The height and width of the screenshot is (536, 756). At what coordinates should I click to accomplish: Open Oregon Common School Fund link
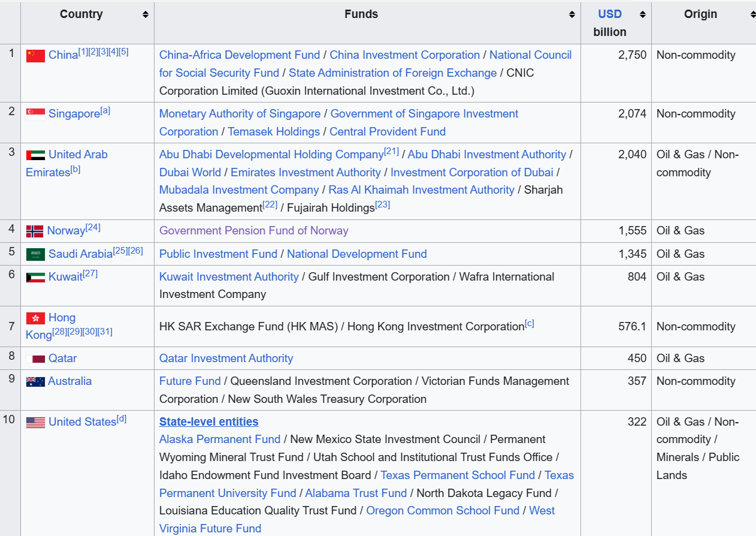(x=443, y=511)
